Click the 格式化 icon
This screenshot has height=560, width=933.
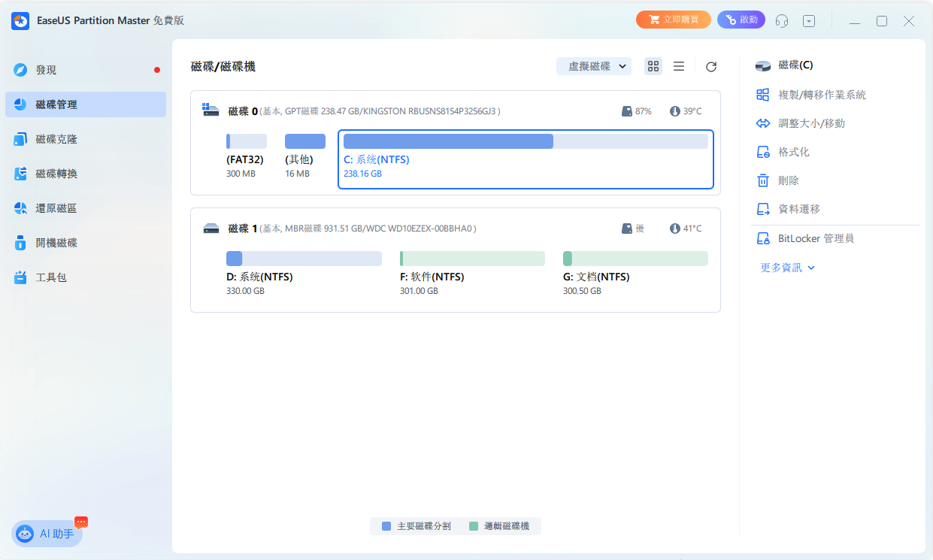[763, 152]
